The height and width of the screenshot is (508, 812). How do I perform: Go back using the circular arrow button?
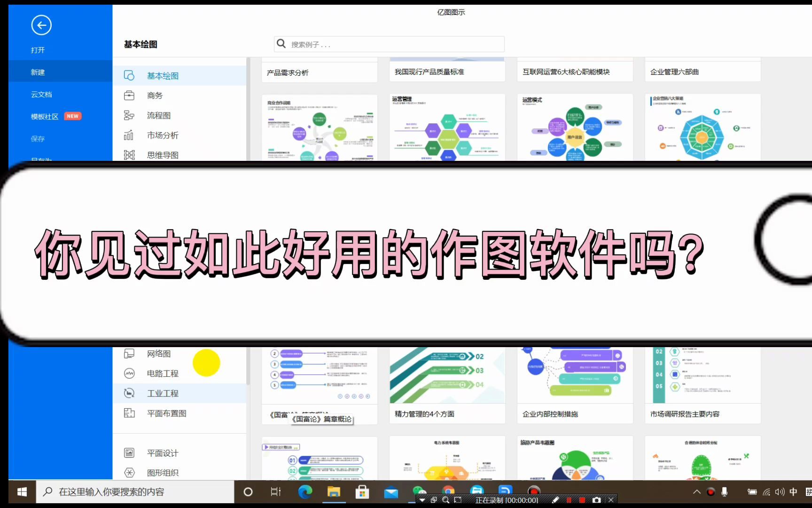pyautogui.click(x=41, y=25)
